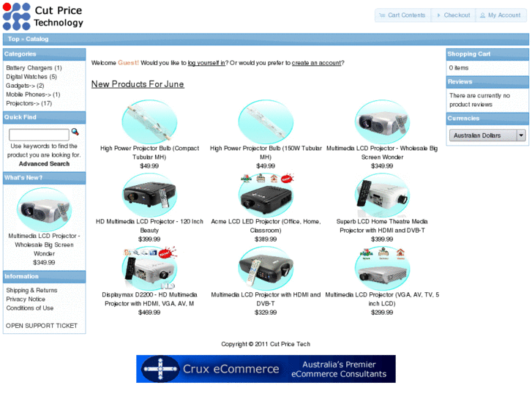Click the 150W Tubular MH bulb image

click(x=266, y=122)
